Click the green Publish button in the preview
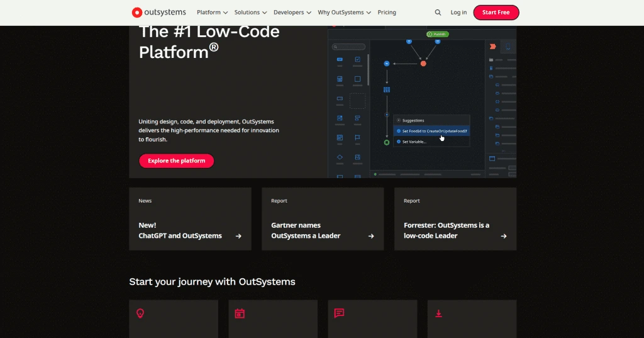This screenshot has width=644, height=338. [438, 34]
